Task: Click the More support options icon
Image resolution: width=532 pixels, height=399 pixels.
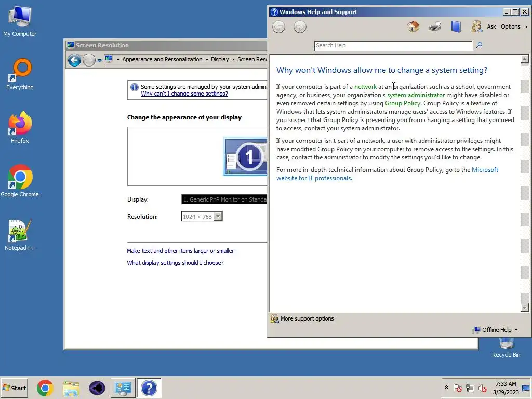Action: (x=274, y=318)
